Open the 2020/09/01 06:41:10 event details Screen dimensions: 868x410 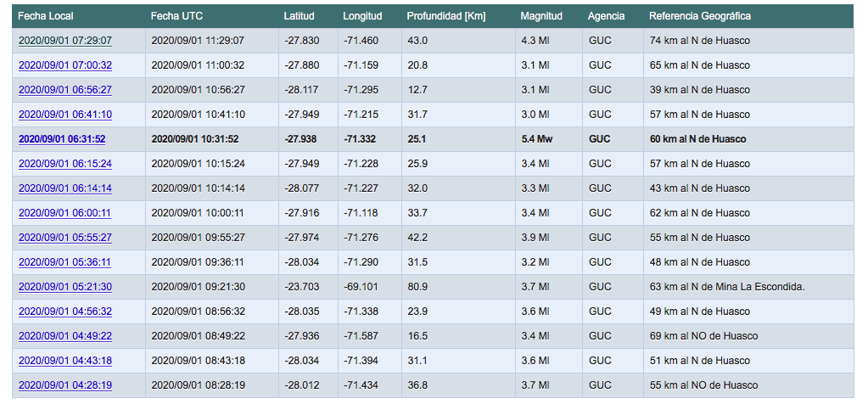pyautogui.click(x=65, y=115)
